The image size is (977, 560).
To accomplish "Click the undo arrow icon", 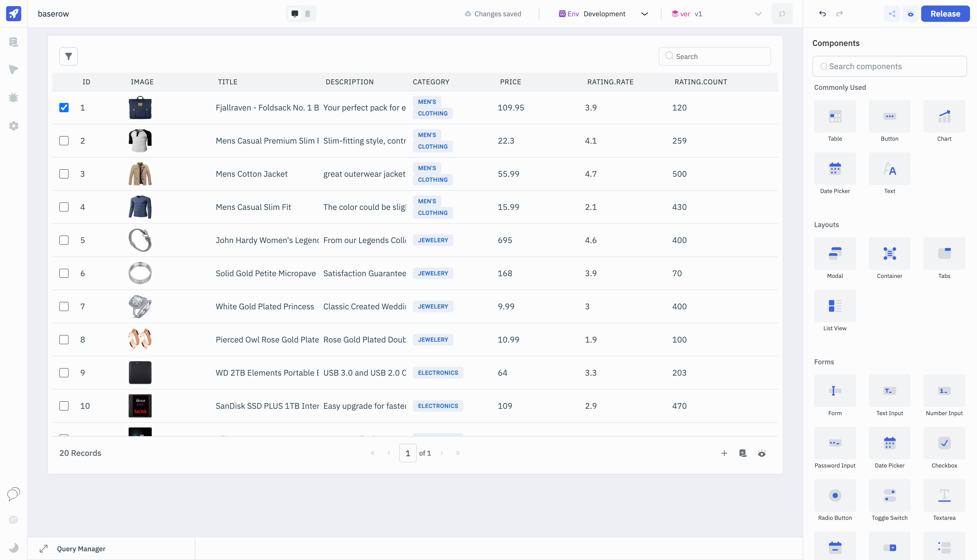I will coord(822,14).
